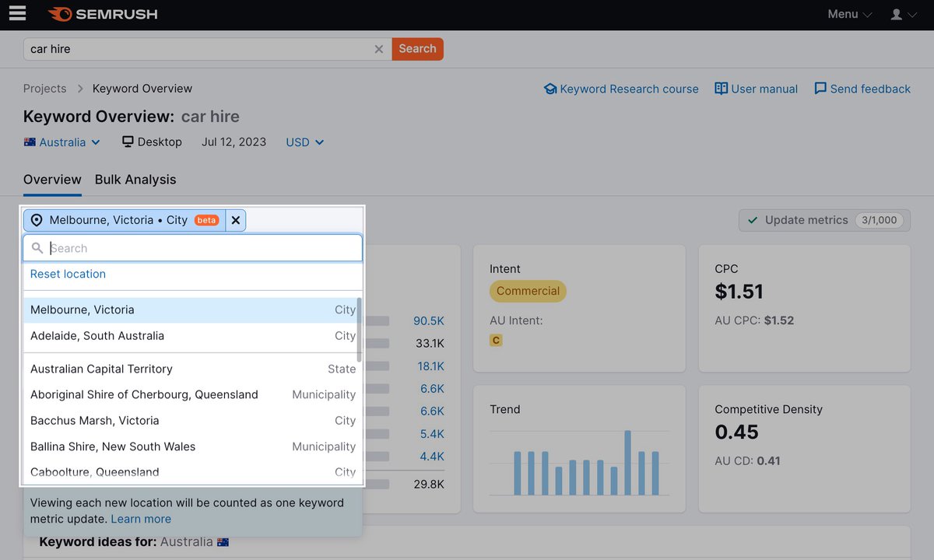Click the AU CPC $1.52 text
The width and height of the screenshot is (934, 560).
point(754,320)
